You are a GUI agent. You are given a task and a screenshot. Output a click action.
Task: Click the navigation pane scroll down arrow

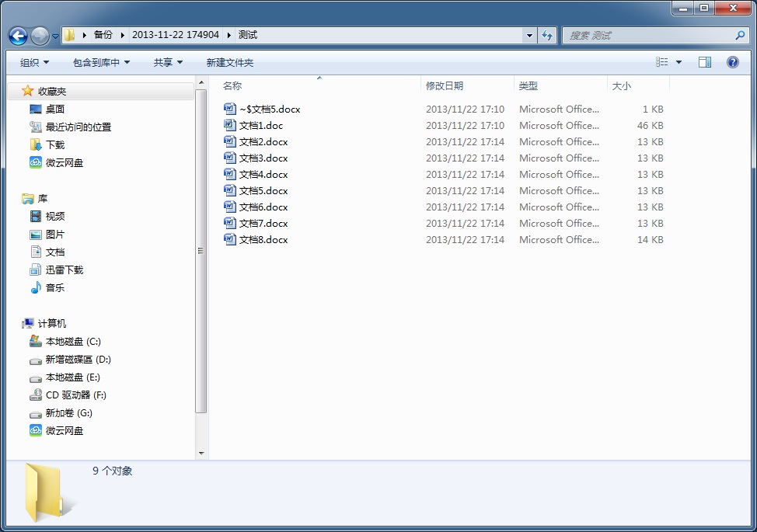click(x=201, y=454)
